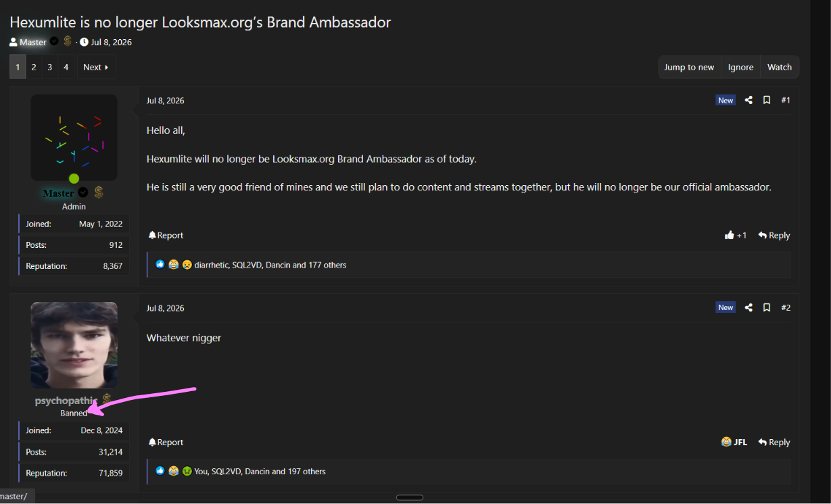
Task: Click Master's online status dot
Action: click(x=74, y=179)
